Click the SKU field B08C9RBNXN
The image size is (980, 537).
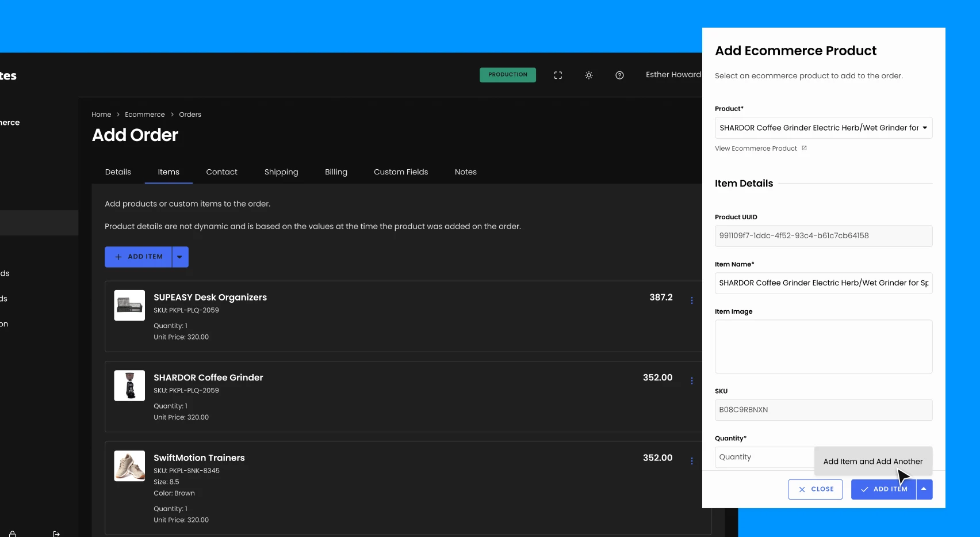click(x=824, y=410)
